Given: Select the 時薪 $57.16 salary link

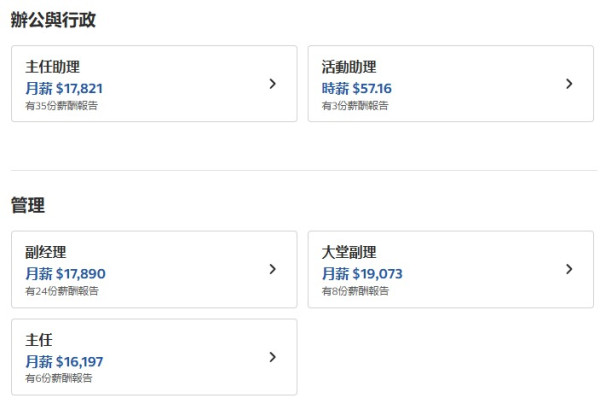Looking at the screenshot, I should coord(357,88).
